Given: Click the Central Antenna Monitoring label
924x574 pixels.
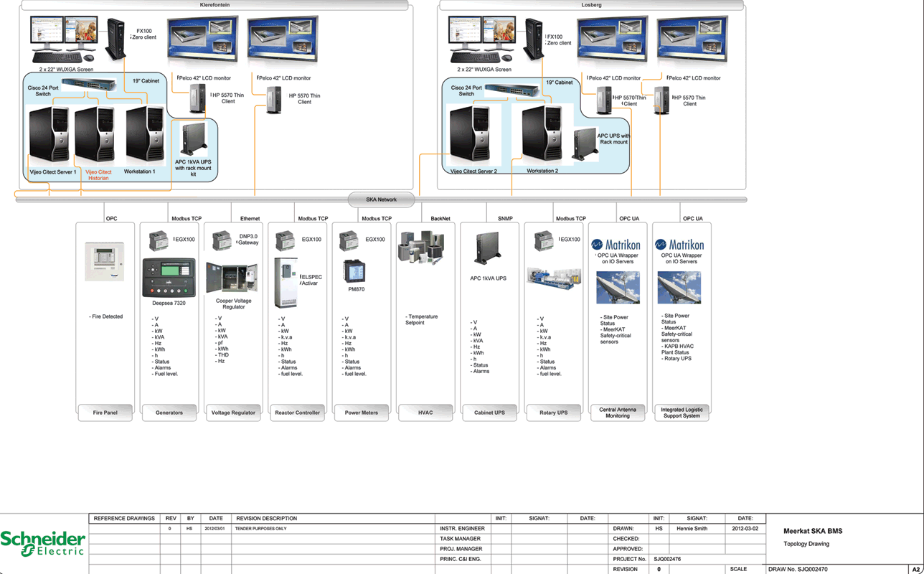Looking at the screenshot, I should (x=617, y=413).
